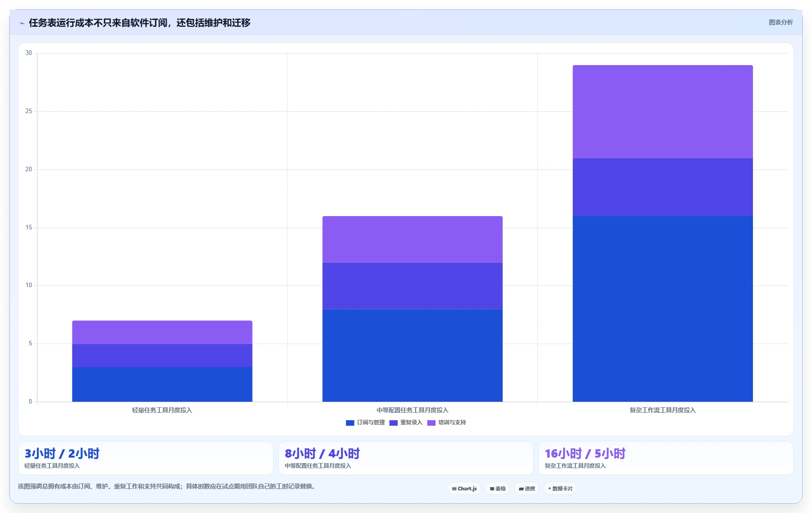812x513 pixels.
Task: Click the footnote text beginning 该图强调总拥有成本
Action: [168, 486]
